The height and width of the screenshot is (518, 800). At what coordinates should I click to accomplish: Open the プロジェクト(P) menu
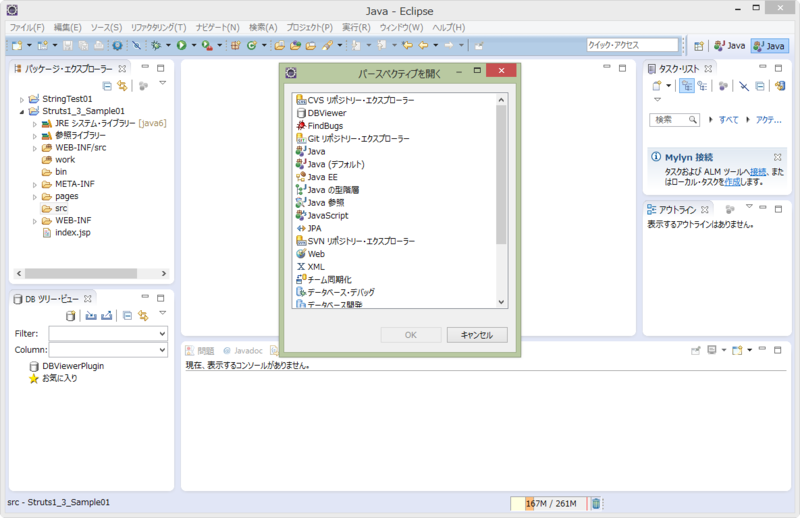point(309,28)
